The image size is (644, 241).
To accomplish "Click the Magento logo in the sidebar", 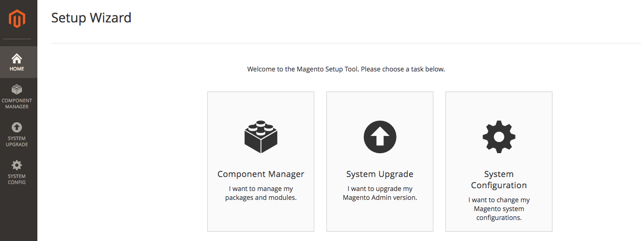I will coord(17,19).
